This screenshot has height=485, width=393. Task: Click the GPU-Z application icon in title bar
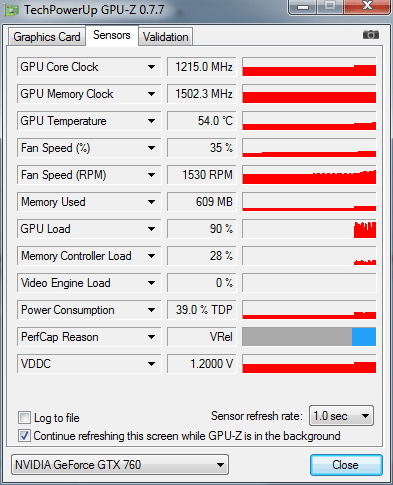click(x=12, y=11)
